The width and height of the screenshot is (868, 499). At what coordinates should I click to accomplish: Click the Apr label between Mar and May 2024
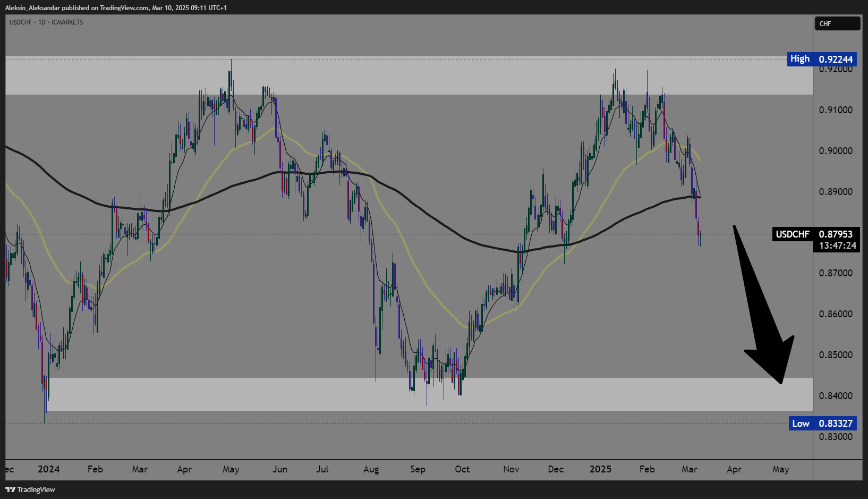click(184, 469)
